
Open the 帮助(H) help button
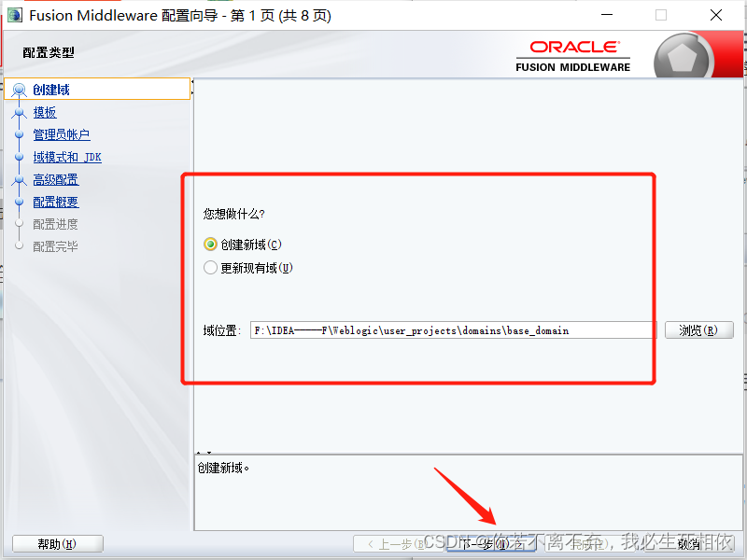(57, 544)
